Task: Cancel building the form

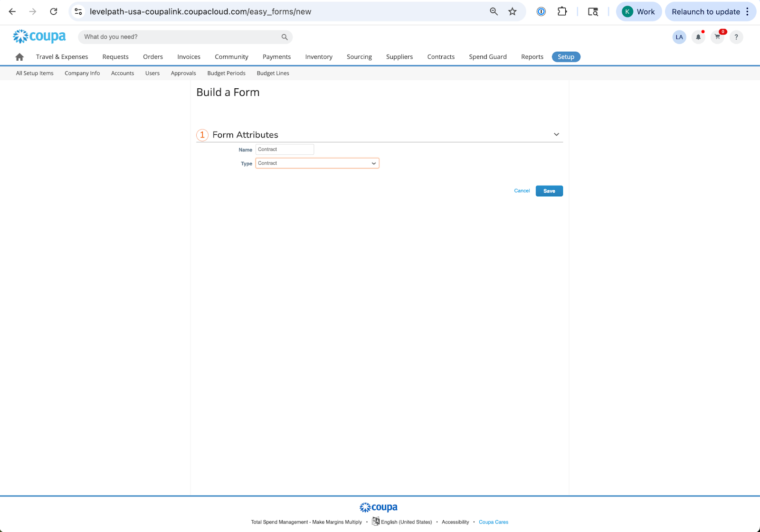Action: pos(522,191)
